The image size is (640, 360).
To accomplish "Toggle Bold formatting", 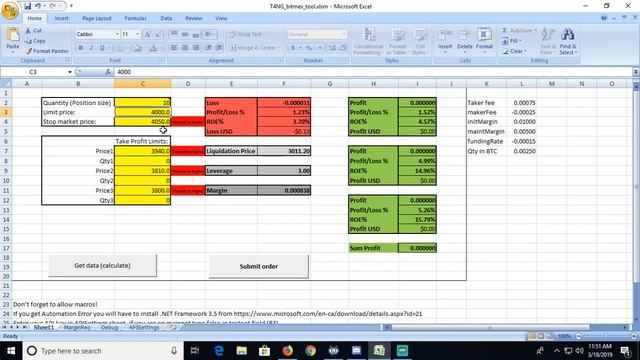I will [81, 48].
